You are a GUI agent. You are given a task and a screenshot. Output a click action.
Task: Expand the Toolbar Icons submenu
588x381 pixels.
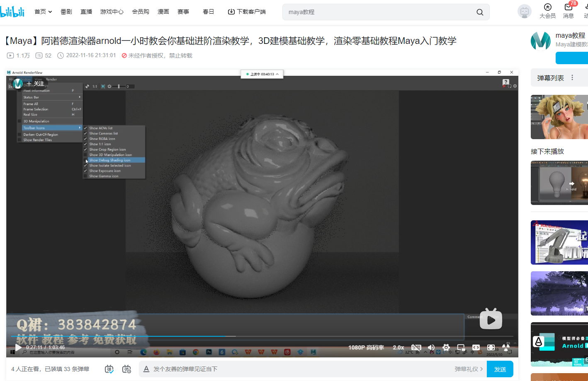pos(52,128)
